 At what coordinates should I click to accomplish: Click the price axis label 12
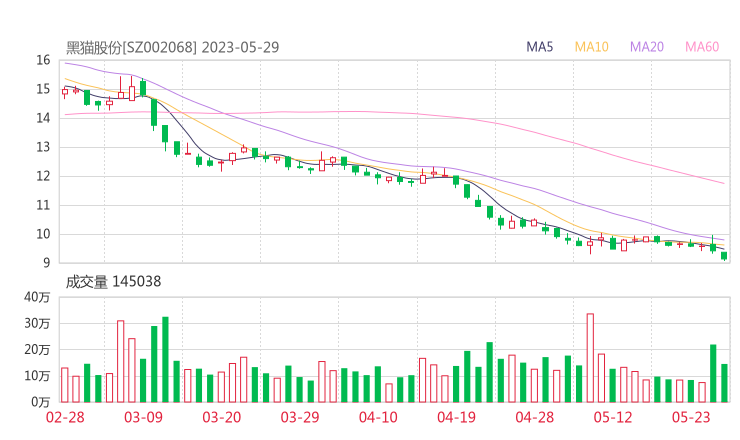click(x=43, y=176)
